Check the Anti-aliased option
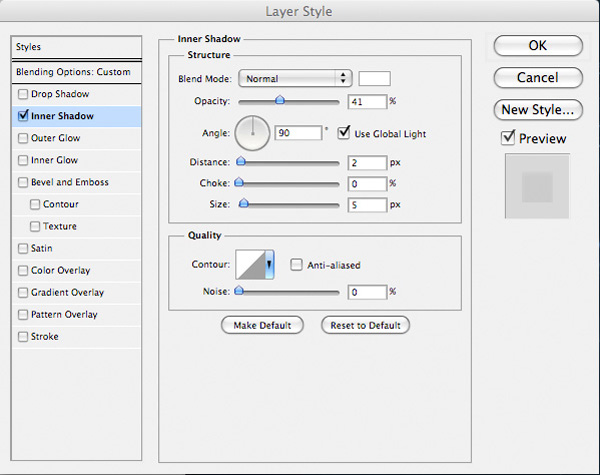600x475 pixels. point(296,265)
